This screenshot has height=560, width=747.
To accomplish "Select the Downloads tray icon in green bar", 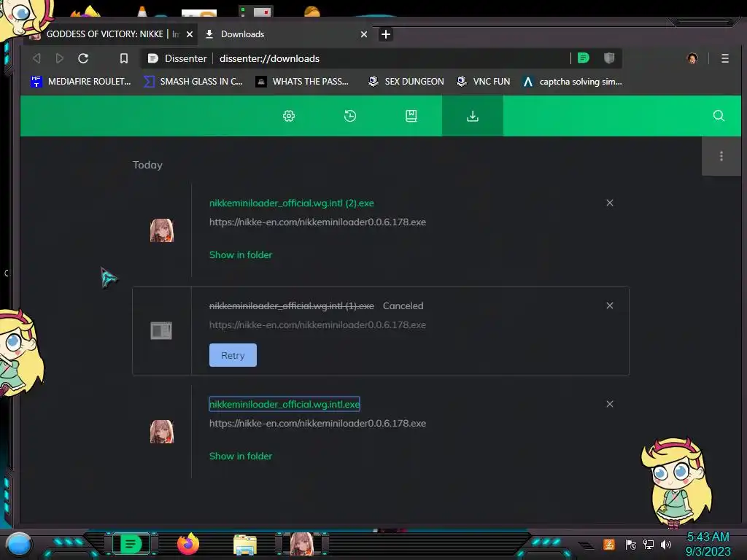I will [x=473, y=116].
